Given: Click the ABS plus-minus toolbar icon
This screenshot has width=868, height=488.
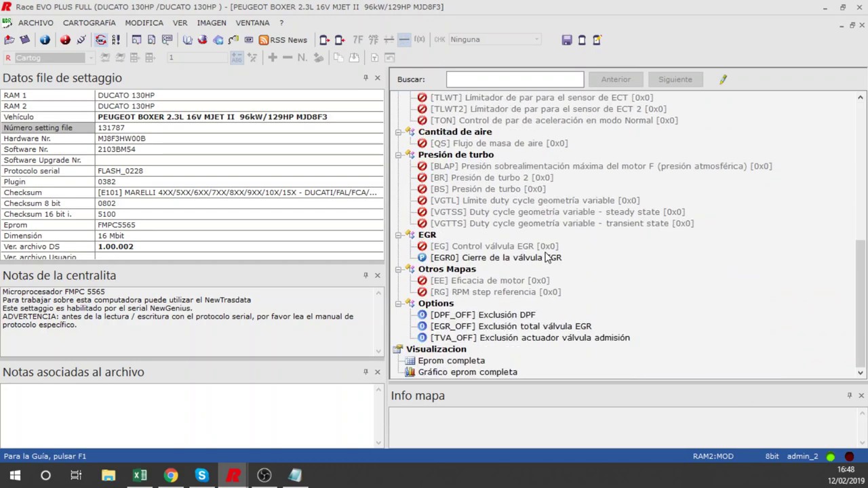Looking at the screenshot, I should (236, 58).
